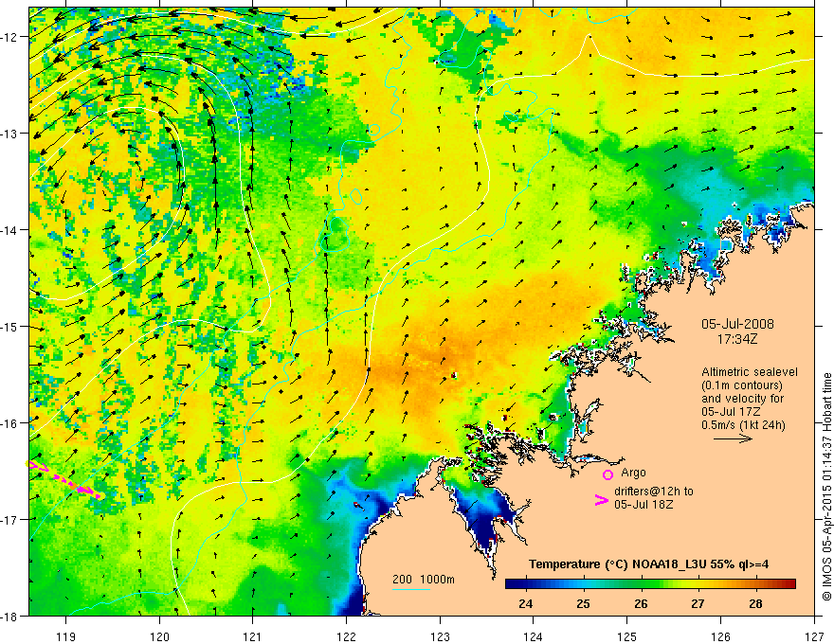Click the 'and velocity for' legend line
The image size is (834, 644).
point(742,399)
